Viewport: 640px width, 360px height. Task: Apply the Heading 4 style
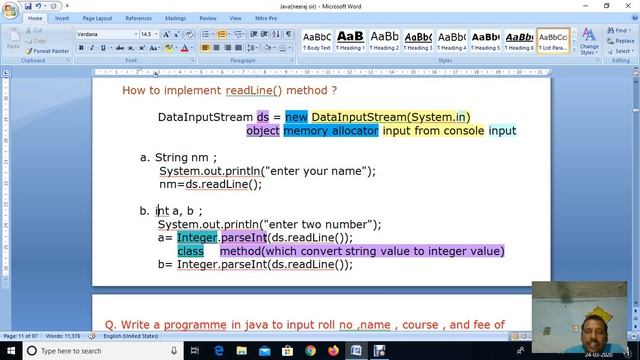[x=451, y=41]
